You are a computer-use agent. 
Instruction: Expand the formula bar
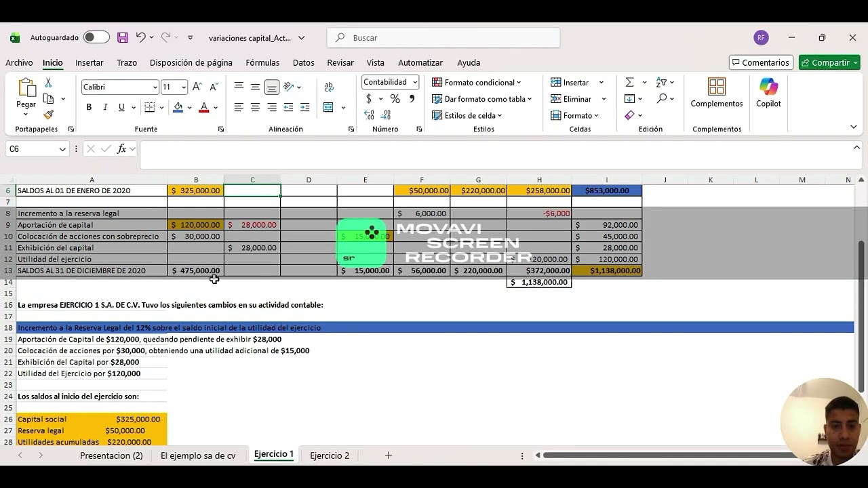click(856, 148)
